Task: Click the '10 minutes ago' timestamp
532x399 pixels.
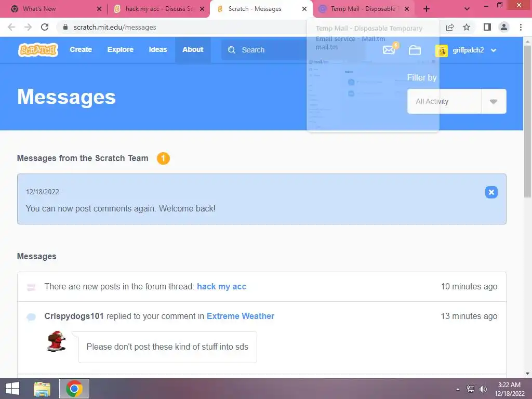Action: 469,286
